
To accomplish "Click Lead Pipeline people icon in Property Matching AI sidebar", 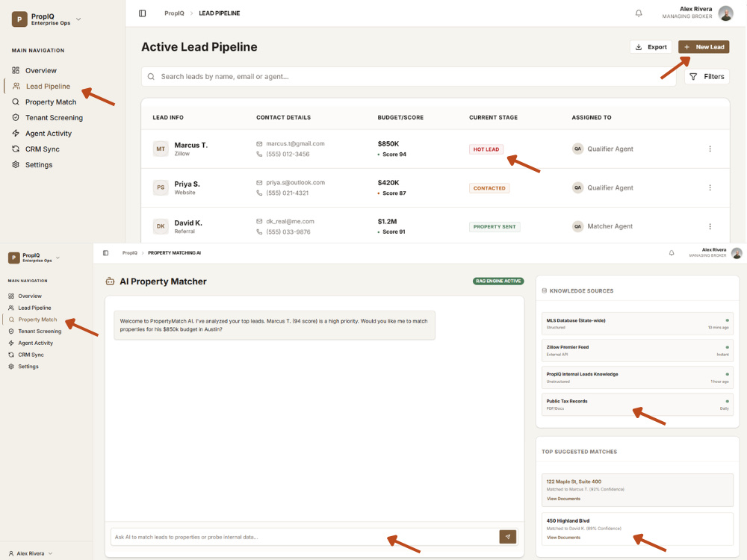I will (11, 308).
